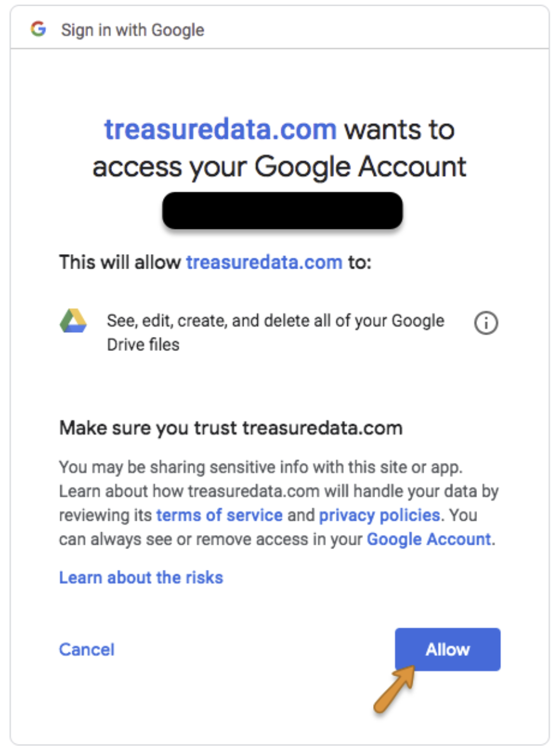This screenshot has height=751, width=560.
Task: Open Learn about the risks
Action: click(x=141, y=577)
